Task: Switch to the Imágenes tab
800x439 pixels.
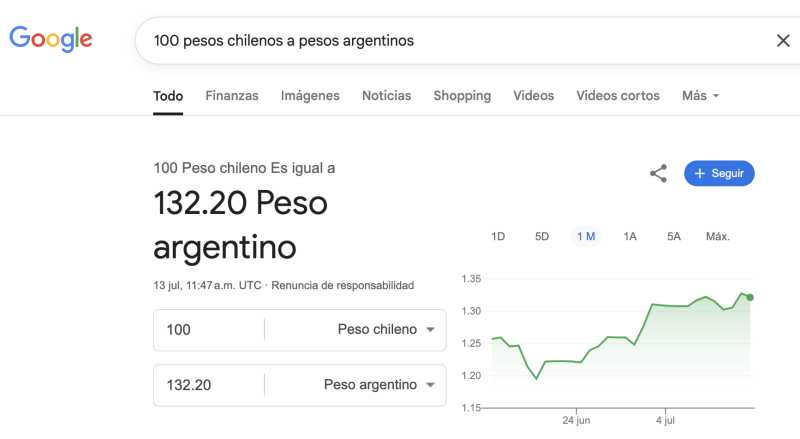Action: (x=310, y=96)
